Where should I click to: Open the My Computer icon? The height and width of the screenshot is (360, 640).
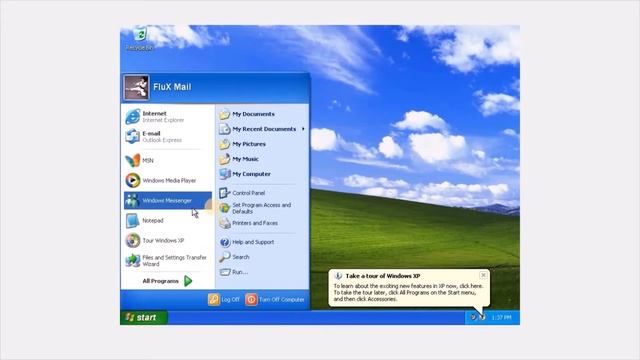(224, 174)
